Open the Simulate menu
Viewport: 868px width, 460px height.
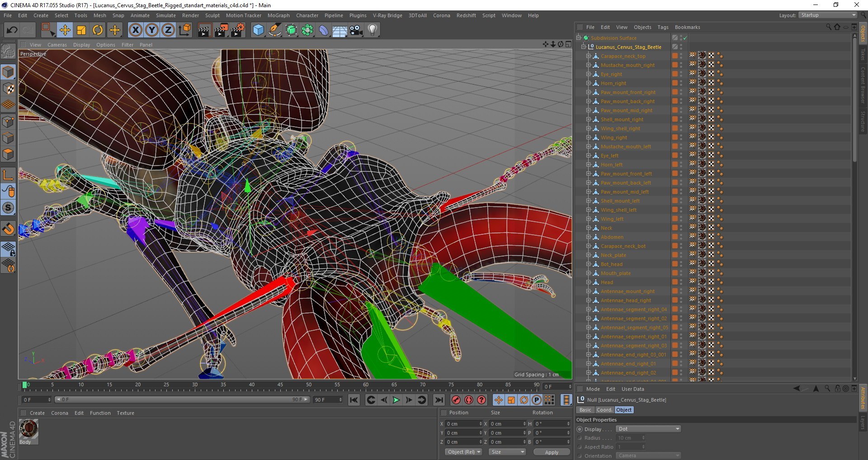point(166,15)
